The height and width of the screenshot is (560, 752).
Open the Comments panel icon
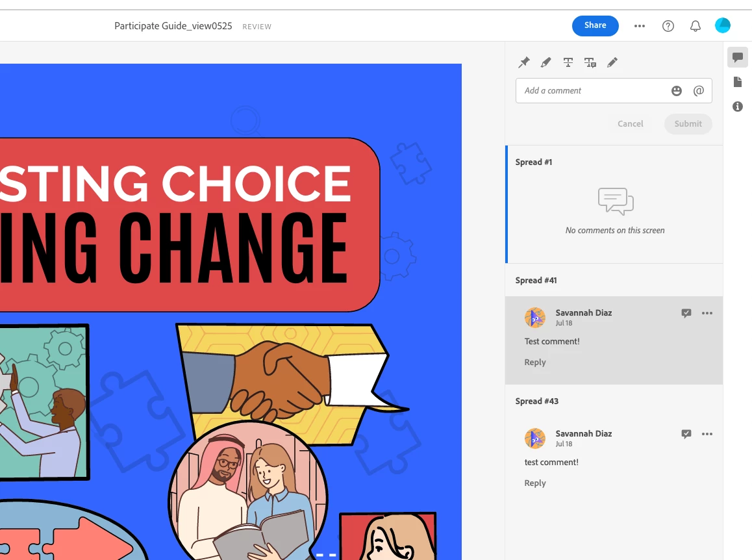point(738,58)
